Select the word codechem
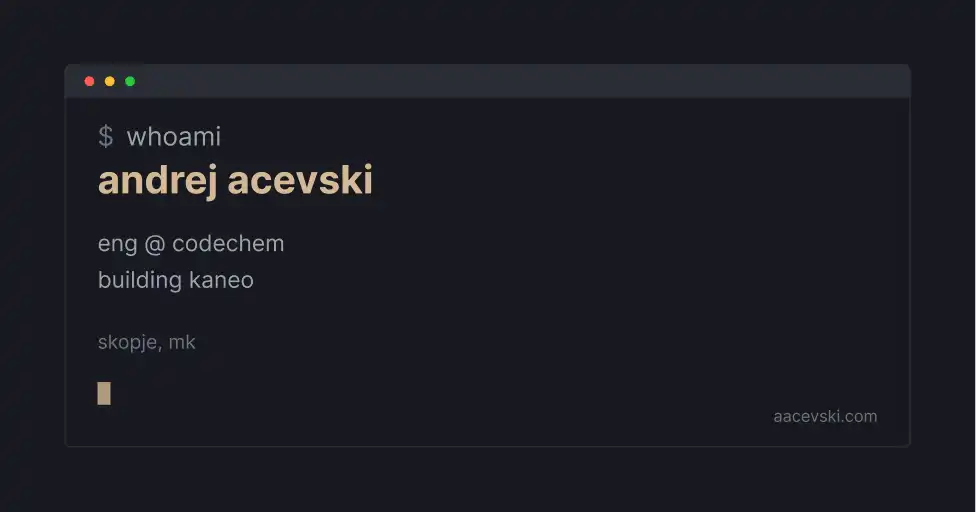The height and width of the screenshot is (512, 976). coord(228,243)
